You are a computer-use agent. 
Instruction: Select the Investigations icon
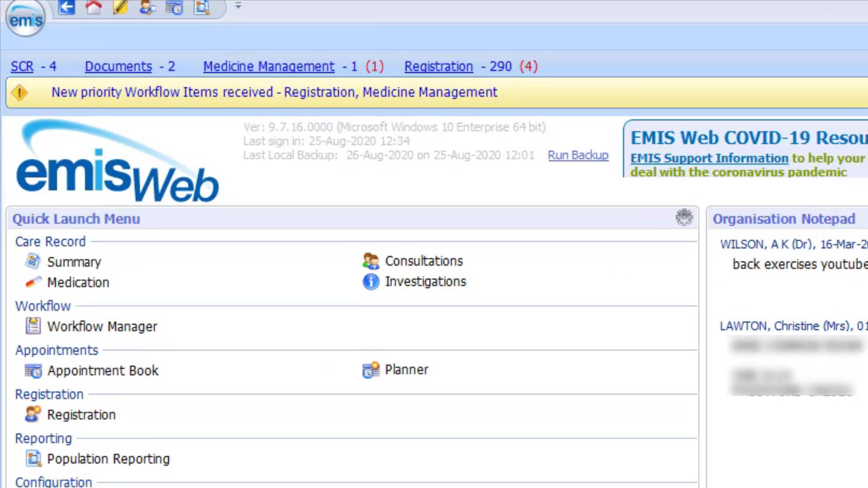tap(371, 281)
